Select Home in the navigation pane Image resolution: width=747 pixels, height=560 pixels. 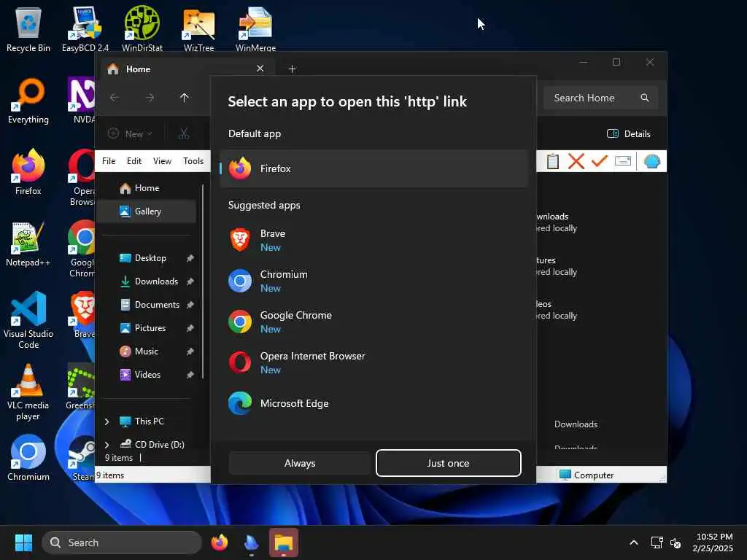click(x=147, y=188)
